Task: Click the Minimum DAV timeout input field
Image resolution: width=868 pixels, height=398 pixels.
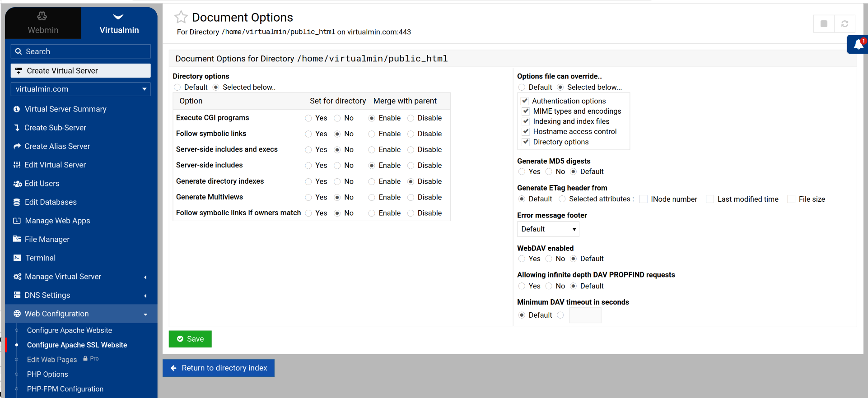Action: coord(585,315)
